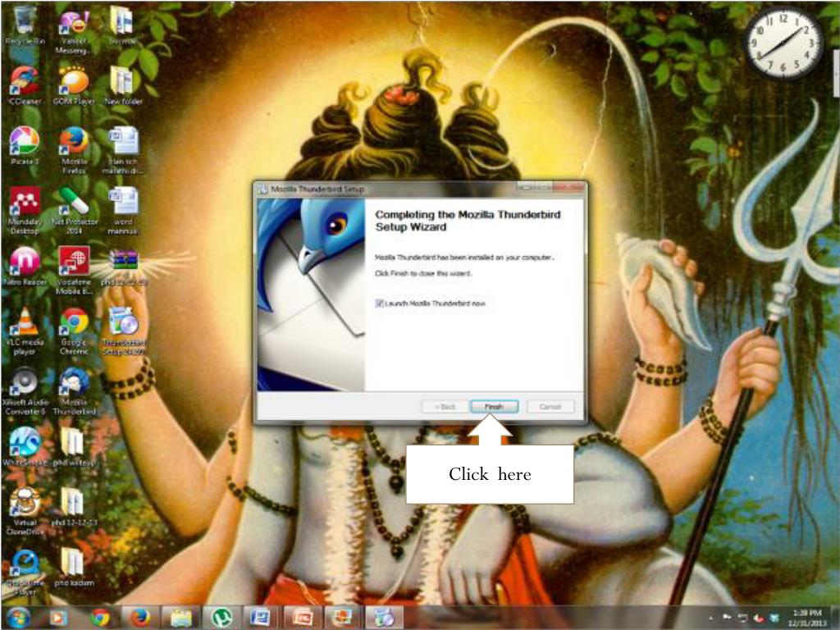
Task: Select the Nitro Reader desktop shortcut
Action: pyautogui.click(x=25, y=267)
